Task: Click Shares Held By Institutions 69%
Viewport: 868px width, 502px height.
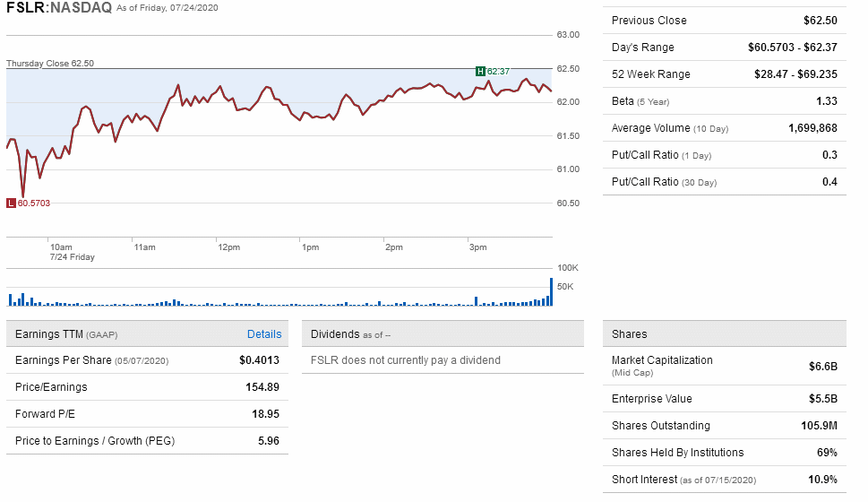Action: tap(827, 453)
